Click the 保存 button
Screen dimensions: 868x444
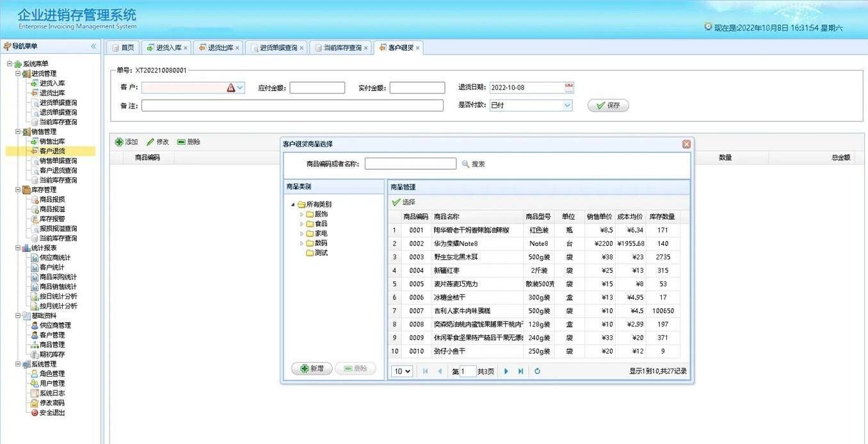point(608,106)
